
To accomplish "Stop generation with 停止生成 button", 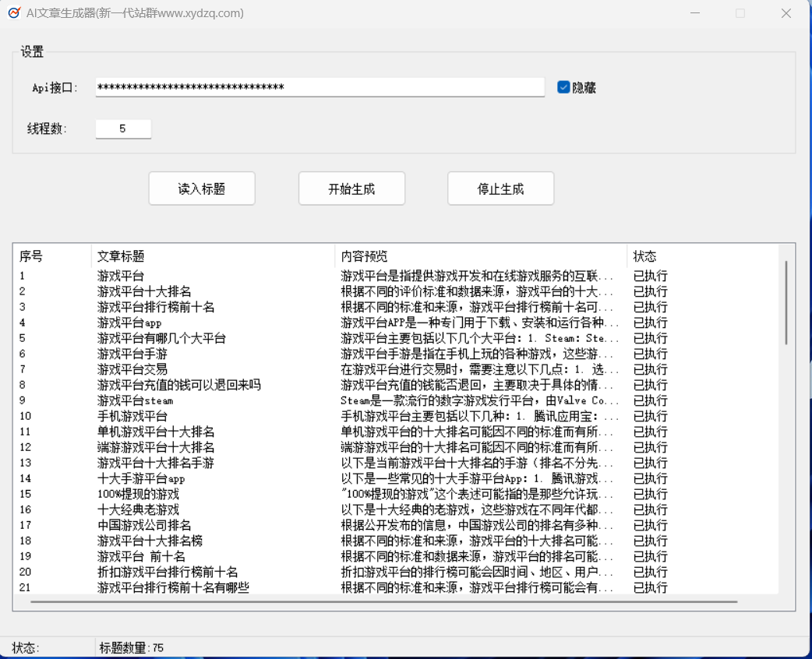I will 500,189.
